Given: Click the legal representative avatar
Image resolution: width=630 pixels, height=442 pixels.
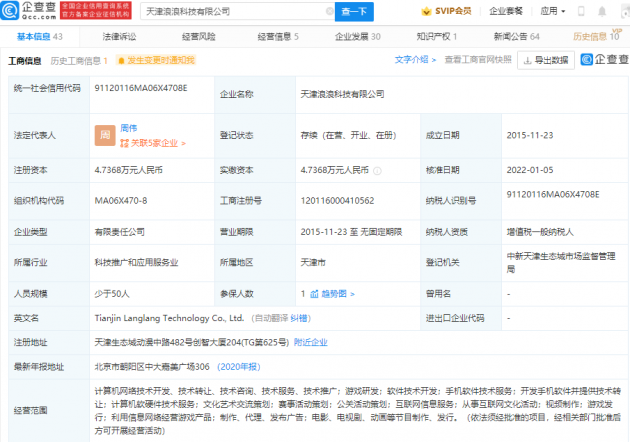Looking at the screenshot, I should (103, 135).
